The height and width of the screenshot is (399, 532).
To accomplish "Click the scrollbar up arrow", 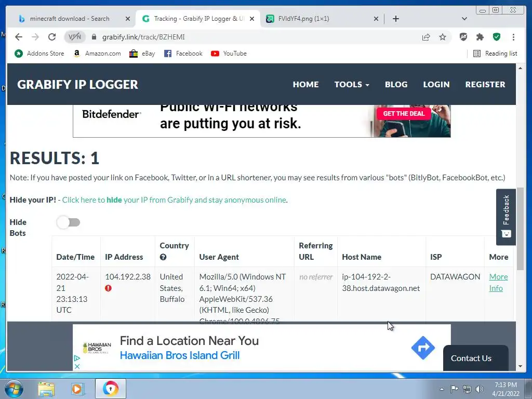I will pyautogui.click(x=520, y=68).
